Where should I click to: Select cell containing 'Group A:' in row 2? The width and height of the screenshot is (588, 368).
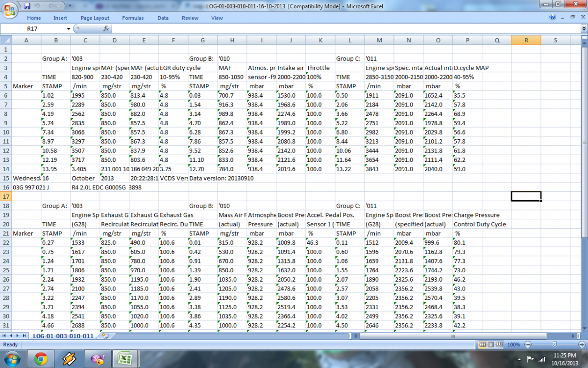(x=55, y=58)
